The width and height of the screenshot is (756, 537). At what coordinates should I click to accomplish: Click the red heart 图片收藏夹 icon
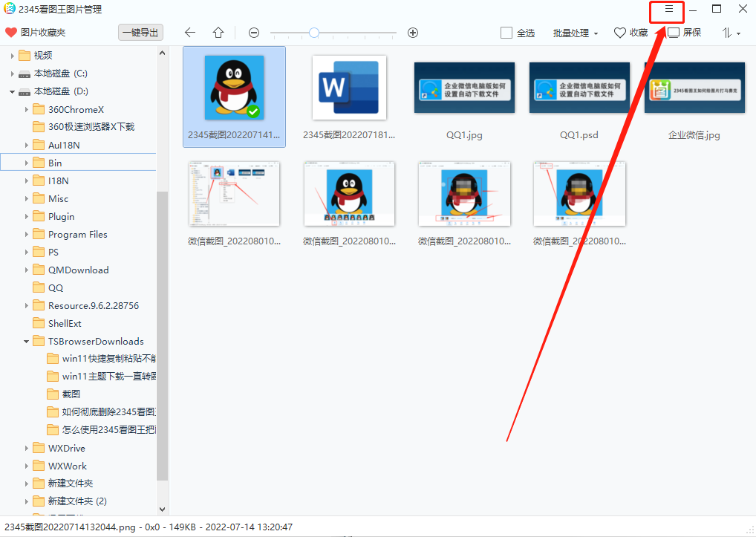pyautogui.click(x=11, y=33)
